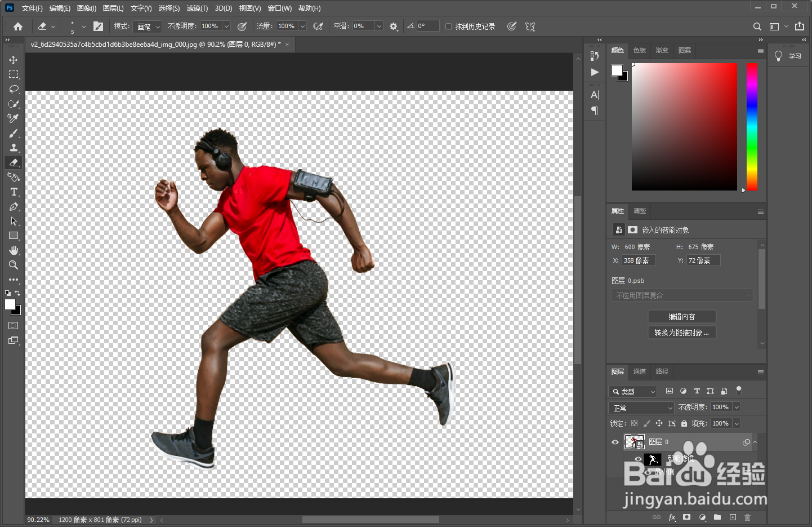
Task: Open eraser mode 画笔 dropdown
Action: tap(148, 26)
